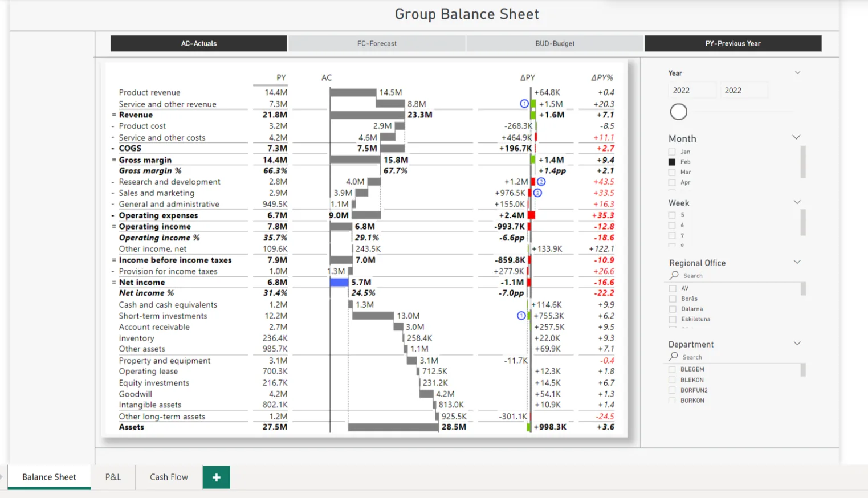Add a new page with the plus button

point(217,477)
